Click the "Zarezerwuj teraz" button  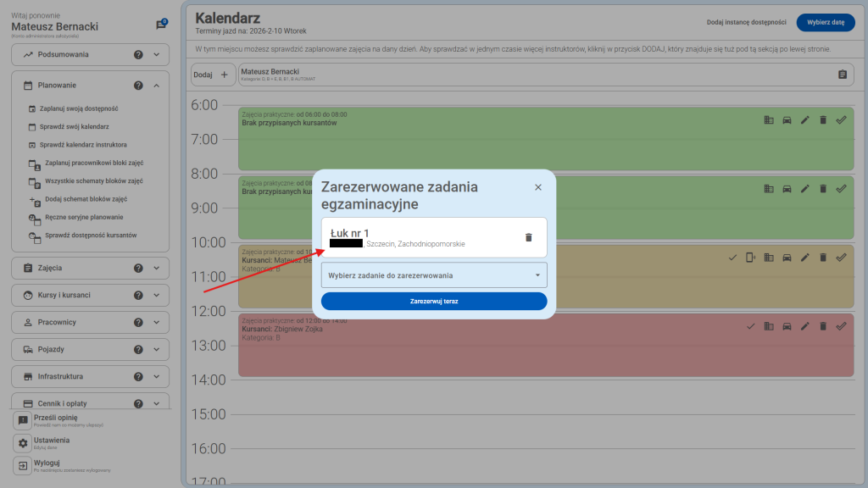click(433, 301)
